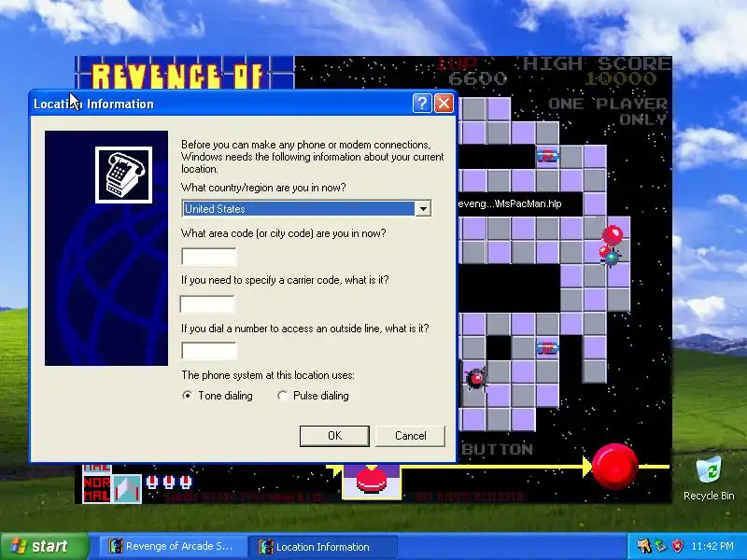Click the Location Information dialog title bar

243,104
